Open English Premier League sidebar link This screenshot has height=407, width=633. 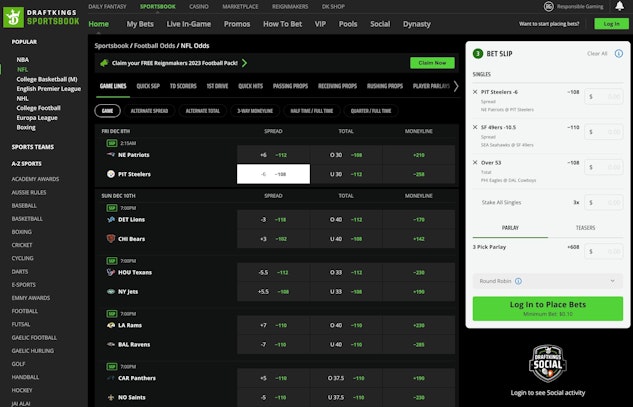(48, 89)
